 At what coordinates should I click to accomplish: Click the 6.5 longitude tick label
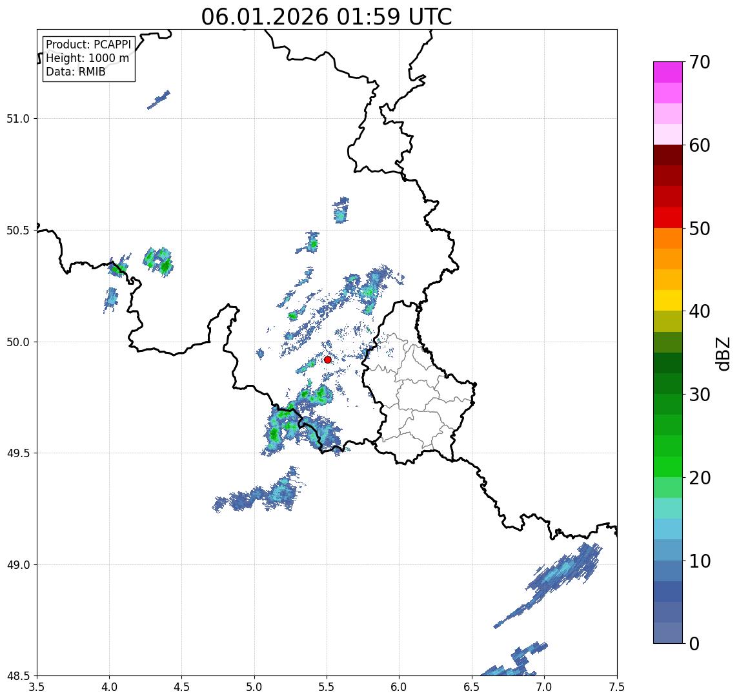472,687
